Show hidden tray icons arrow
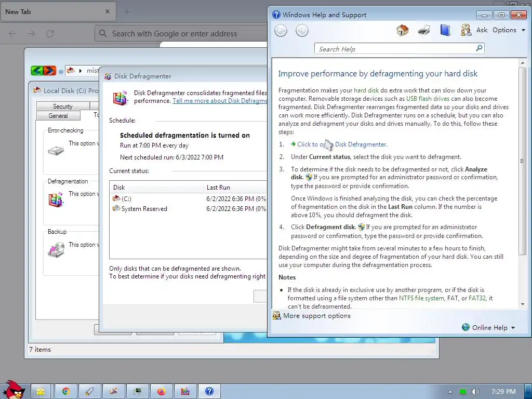 pyautogui.click(x=450, y=392)
